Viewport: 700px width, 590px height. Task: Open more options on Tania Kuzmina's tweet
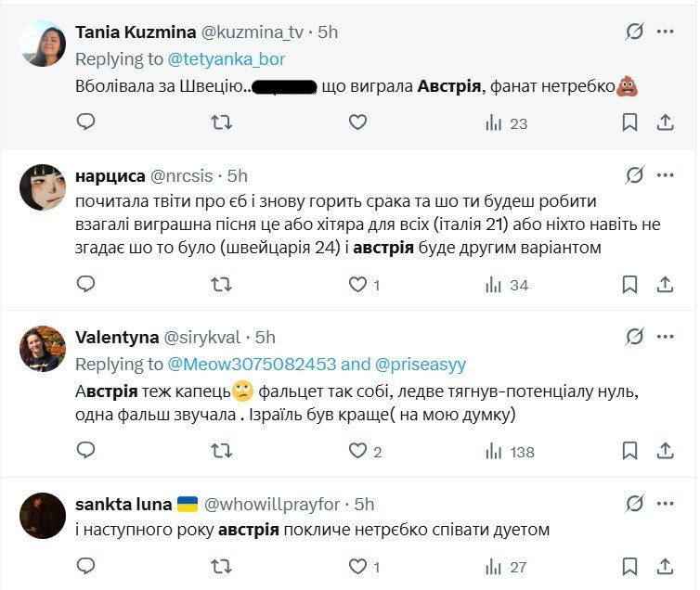pos(665,32)
